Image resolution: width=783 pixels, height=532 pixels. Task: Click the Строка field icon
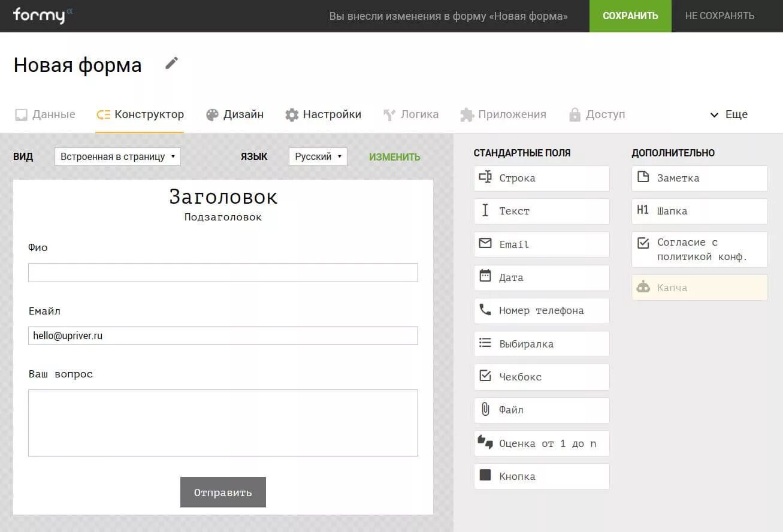pyautogui.click(x=485, y=177)
